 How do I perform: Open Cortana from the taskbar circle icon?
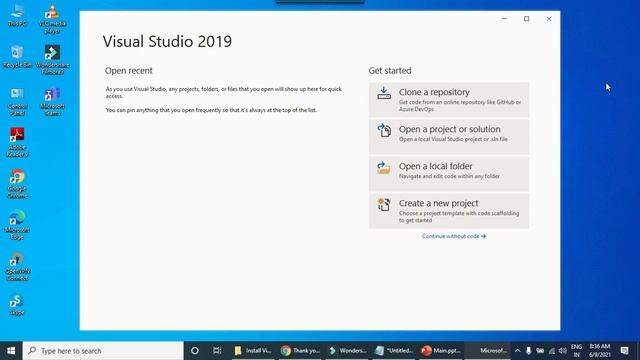coord(195,351)
